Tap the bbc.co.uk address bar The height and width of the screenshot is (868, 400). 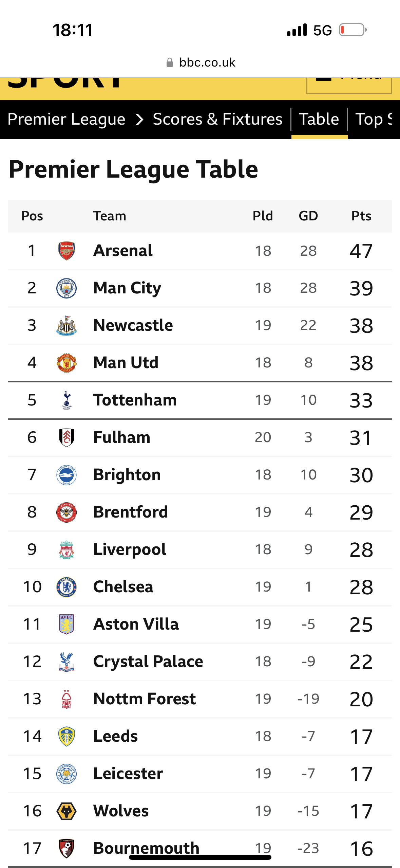tap(201, 62)
